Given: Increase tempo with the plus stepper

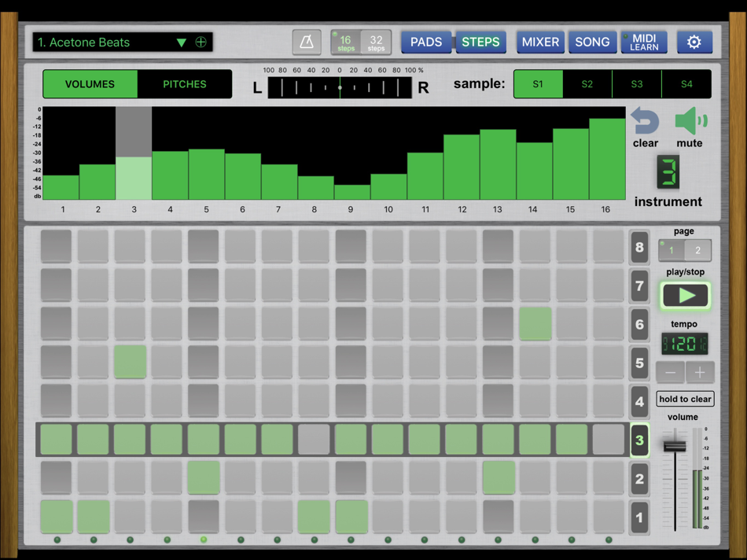Looking at the screenshot, I should click(x=700, y=372).
